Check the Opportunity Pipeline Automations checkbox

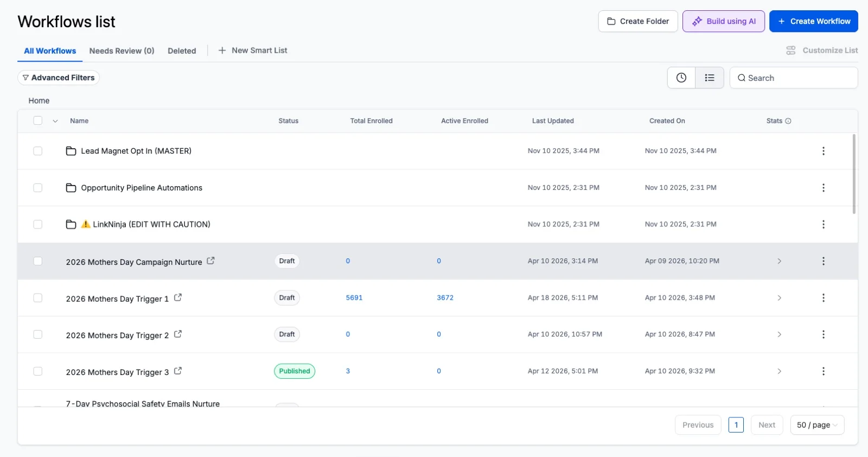pos(37,188)
